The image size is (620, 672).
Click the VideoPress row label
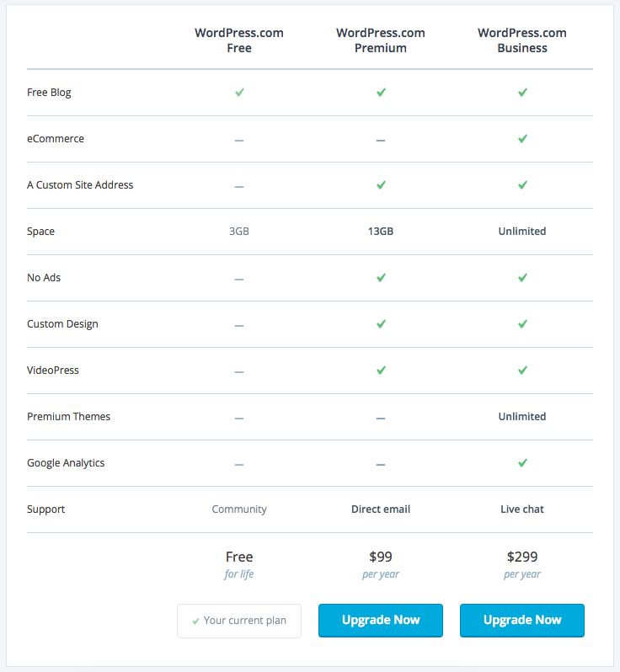(53, 370)
